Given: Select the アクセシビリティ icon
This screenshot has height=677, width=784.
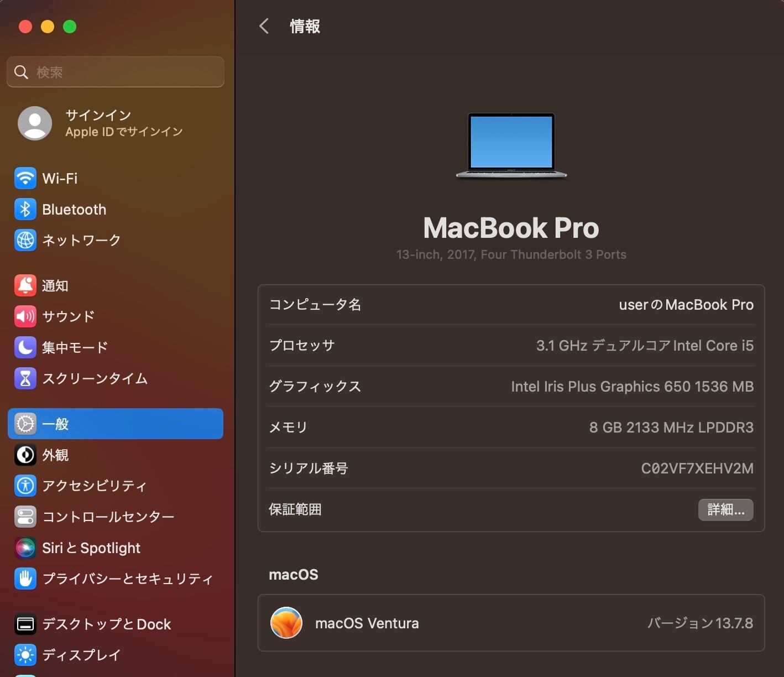Looking at the screenshot, I should coord(25,486).
